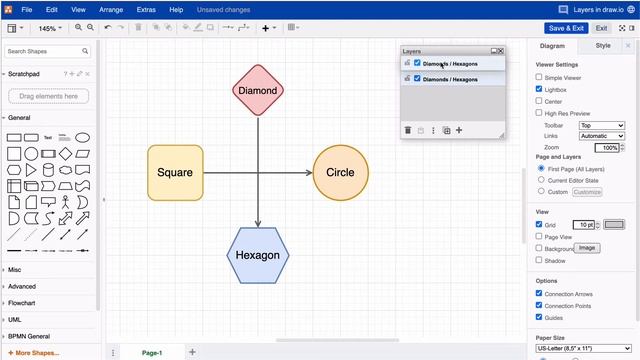Image resolution: width=640 pixels, height=360 pixels.
Task: Enable the Page View checkbox
Action: pos(539,236)
